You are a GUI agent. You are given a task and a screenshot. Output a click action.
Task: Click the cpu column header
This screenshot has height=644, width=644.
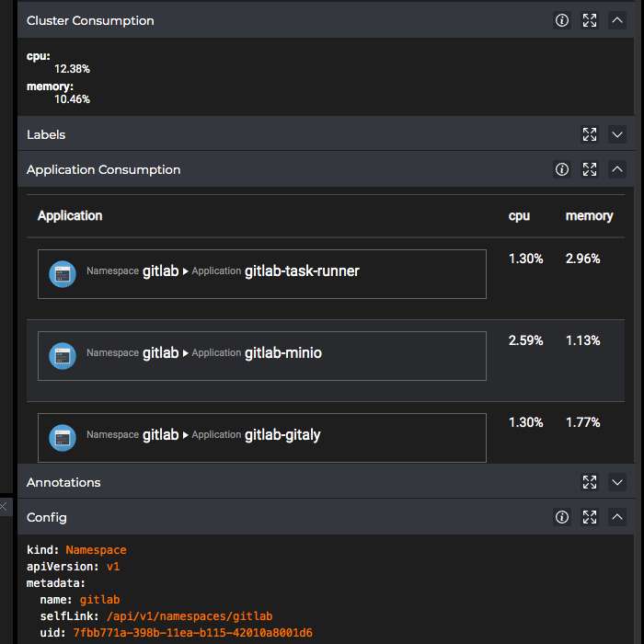519,215
